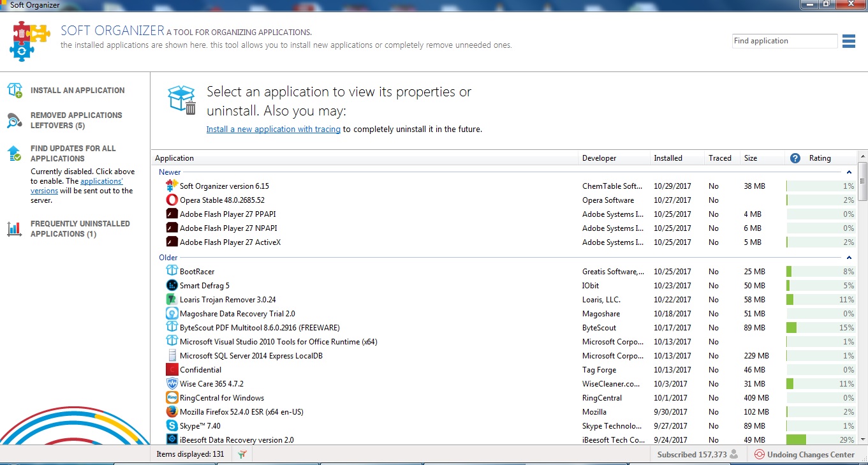Click the Opera Stable app icon
This screenshot has height=465, width=868.
click(172, 200)
